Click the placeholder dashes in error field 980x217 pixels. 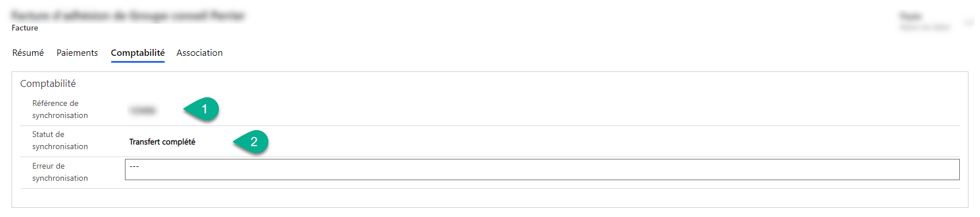click(134, 166)
